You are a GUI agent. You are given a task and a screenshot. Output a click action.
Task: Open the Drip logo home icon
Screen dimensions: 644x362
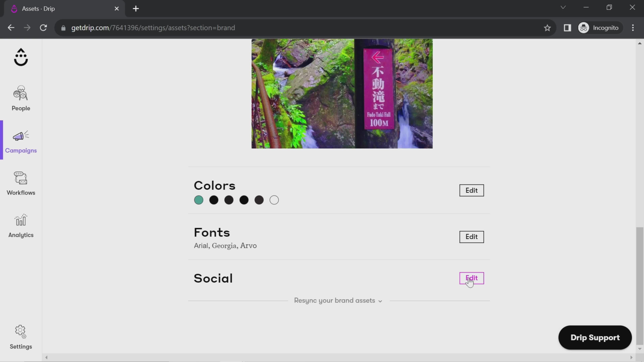(x=21, y=57)
